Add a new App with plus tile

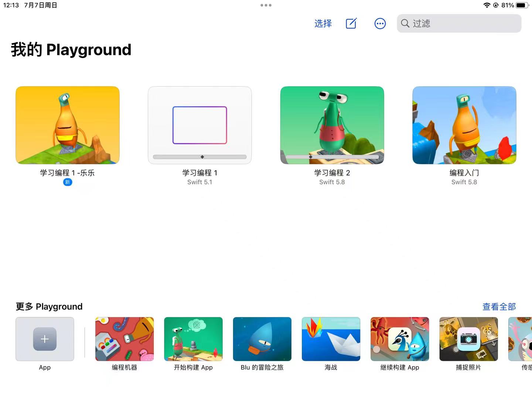pos(45,339)
